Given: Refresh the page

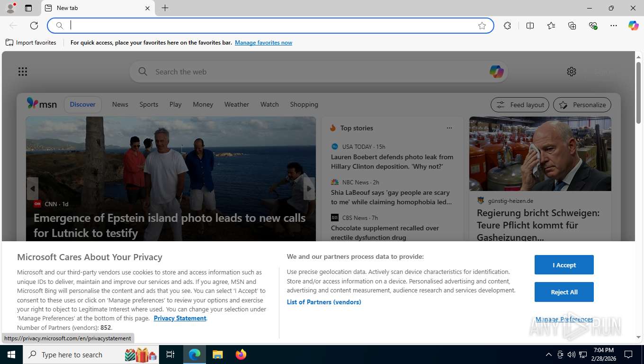Looking at the screenshot, I should [34, 26].
